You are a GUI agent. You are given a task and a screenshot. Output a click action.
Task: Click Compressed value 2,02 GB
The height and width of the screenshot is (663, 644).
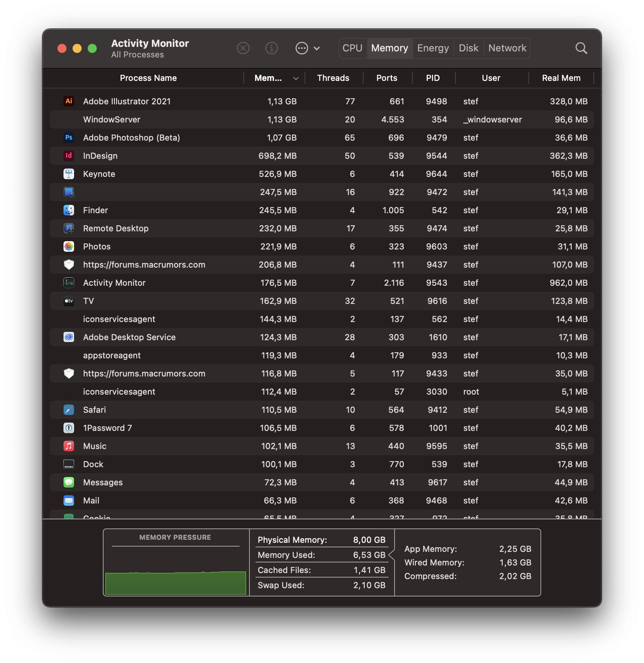pyautogui.click(x=515, y=576)
